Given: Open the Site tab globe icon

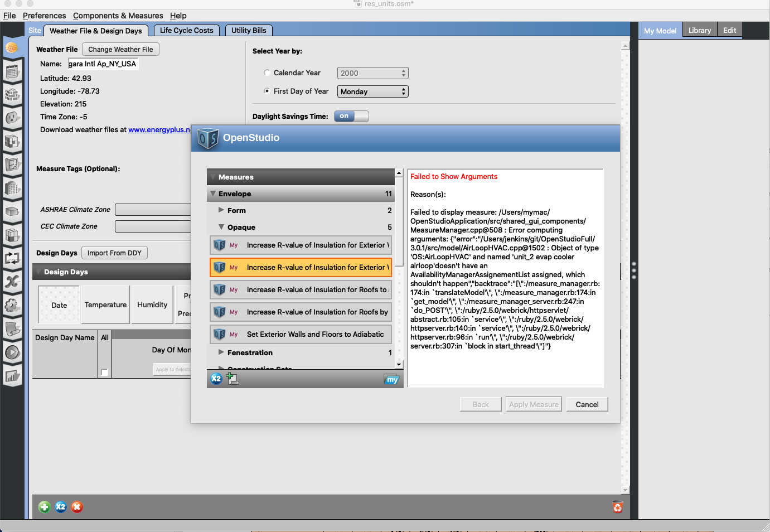Looking at the screenshot, I should point(12,47).
